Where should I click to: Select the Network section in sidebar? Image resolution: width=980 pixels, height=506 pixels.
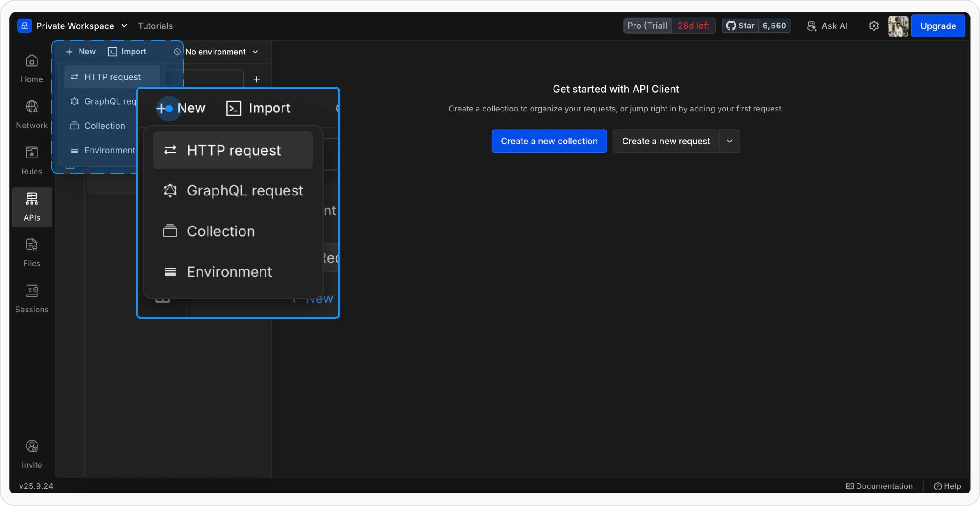32,113
